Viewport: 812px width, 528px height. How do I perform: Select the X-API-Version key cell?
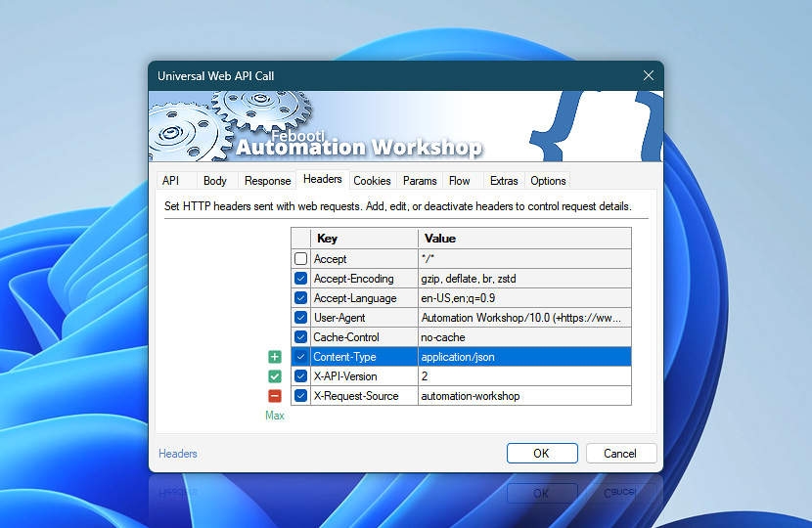(364, 376)
